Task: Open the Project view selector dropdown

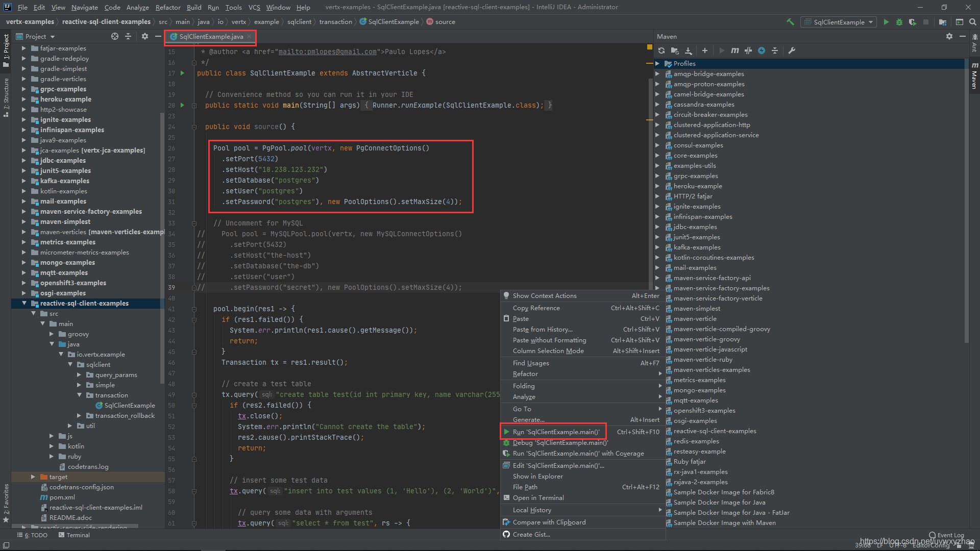Action: point(36,36)
